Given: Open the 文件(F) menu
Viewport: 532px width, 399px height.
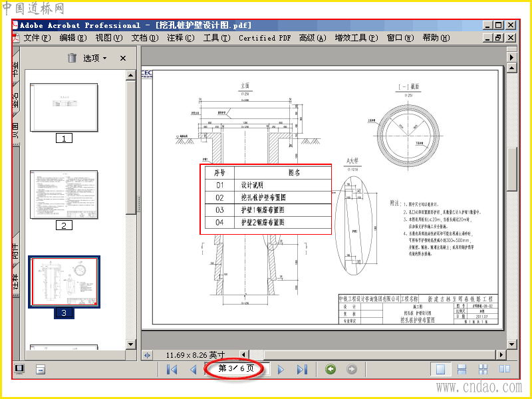Looking at the screenshot, I should [37, 38].
